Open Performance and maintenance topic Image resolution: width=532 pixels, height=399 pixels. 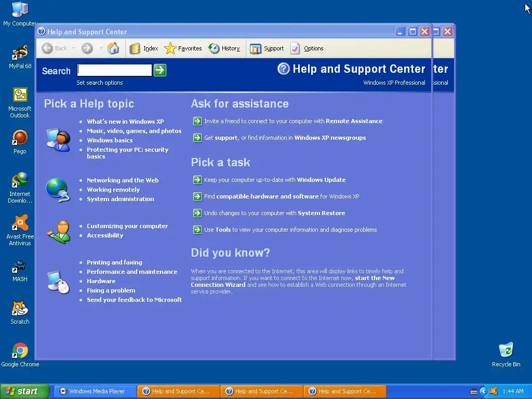tap(132, 272)
